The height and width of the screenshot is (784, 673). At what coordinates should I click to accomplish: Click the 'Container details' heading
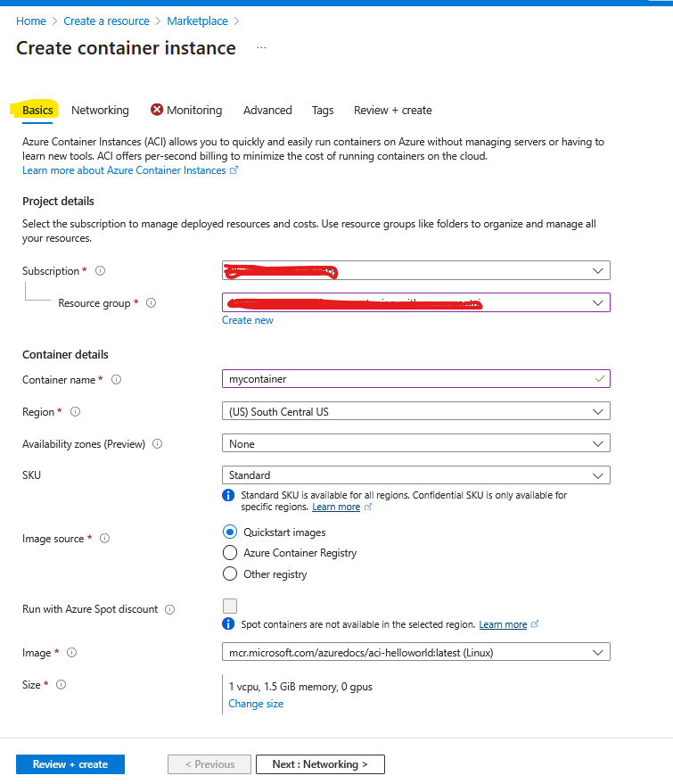65,354
